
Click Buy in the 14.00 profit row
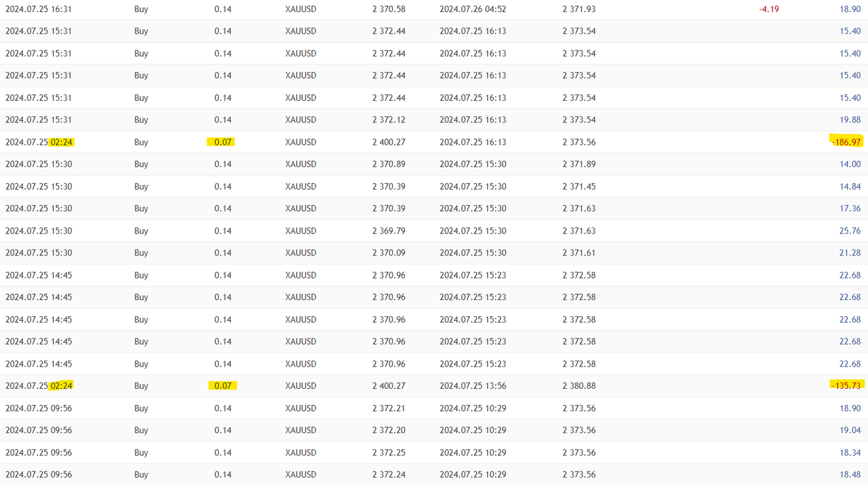[141, 164]
